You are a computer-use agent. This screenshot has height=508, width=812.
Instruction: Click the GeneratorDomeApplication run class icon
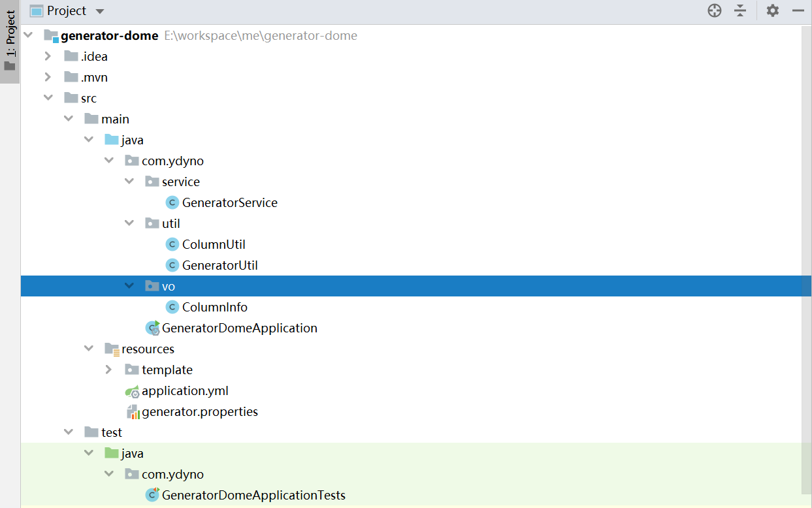(x=152, y=328)
